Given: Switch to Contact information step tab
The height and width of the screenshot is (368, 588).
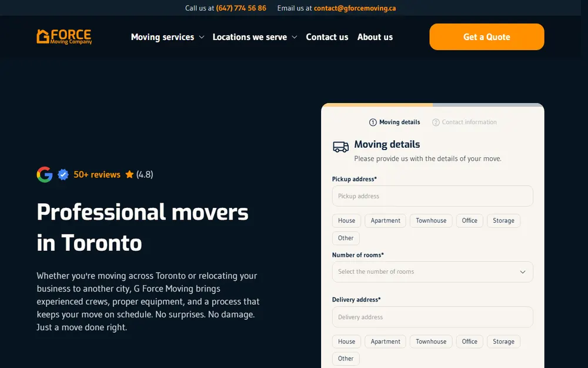Looking at the screenshot, I should pos(465,122).
